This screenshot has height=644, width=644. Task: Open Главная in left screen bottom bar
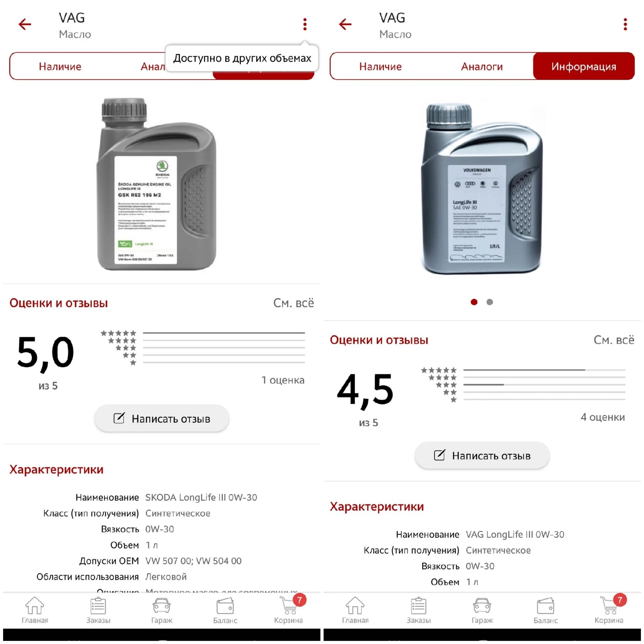[35, 610]
